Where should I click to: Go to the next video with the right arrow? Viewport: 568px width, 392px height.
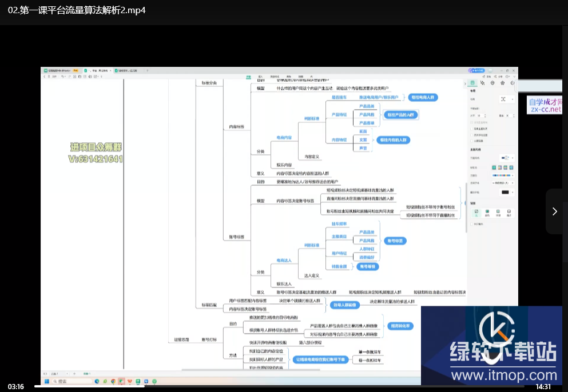(x=554, y=211)
